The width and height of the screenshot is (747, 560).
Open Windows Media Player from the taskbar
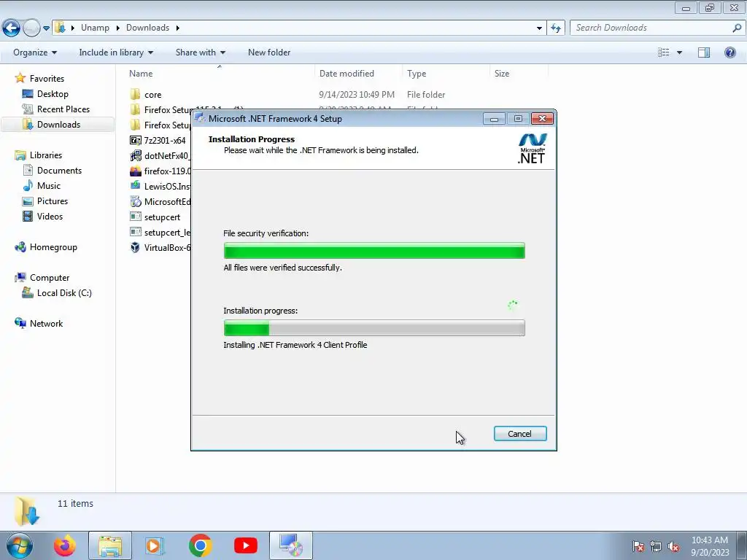pyautogui.click(x=155, y=545)
